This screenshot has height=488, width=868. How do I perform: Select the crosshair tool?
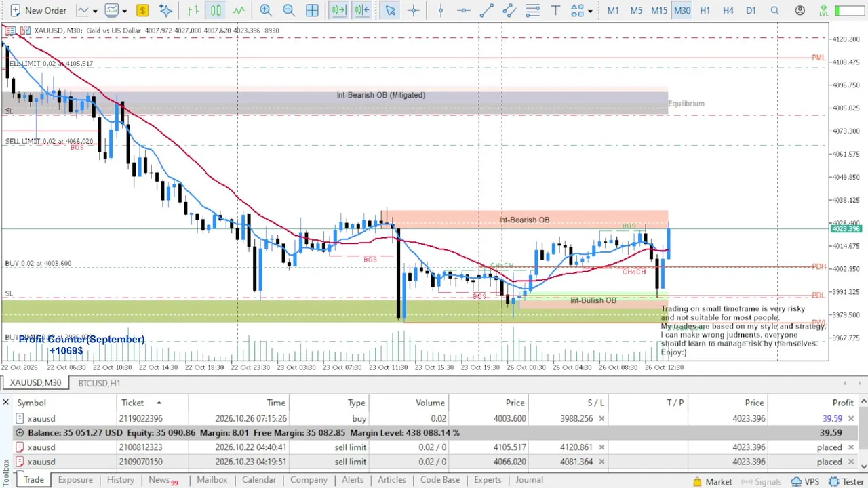pos(413,10)
